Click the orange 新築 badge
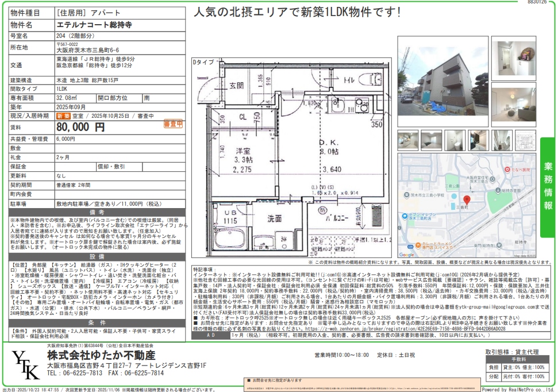 pos(63,116)
